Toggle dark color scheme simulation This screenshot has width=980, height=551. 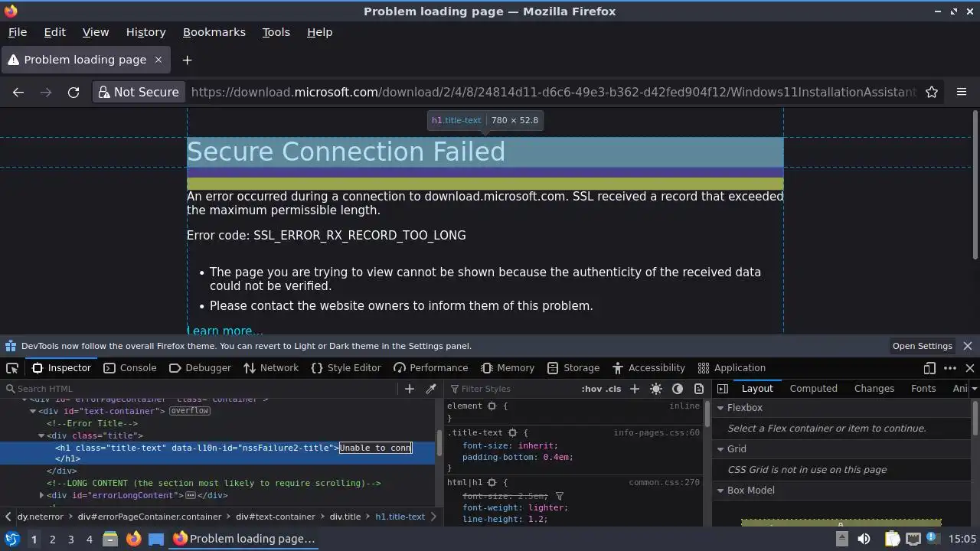coord(678,389)
